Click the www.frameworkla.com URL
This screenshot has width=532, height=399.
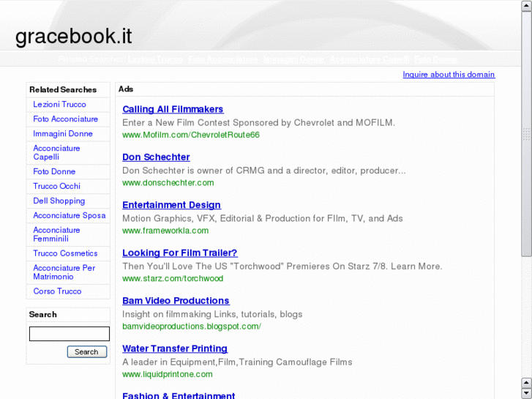tap(165, 231)
